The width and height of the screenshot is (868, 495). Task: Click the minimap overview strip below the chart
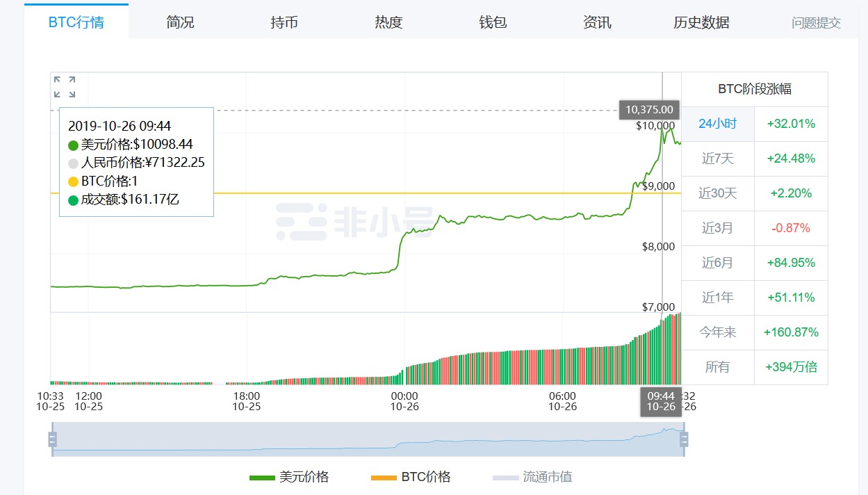(x=368, y=439)
